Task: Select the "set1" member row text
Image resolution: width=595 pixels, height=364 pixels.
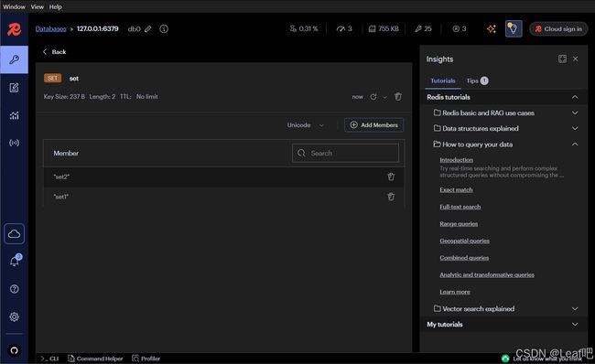Action: coord(61,197)
